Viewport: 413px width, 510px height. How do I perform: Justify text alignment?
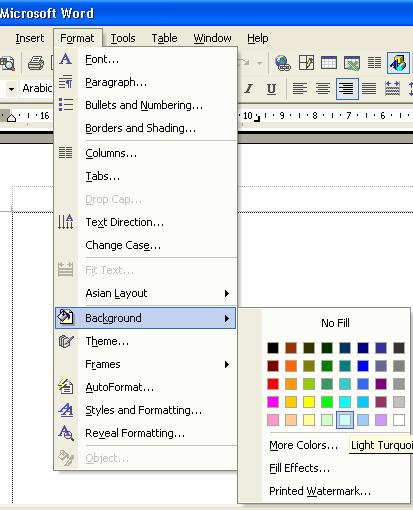[369, 89]
